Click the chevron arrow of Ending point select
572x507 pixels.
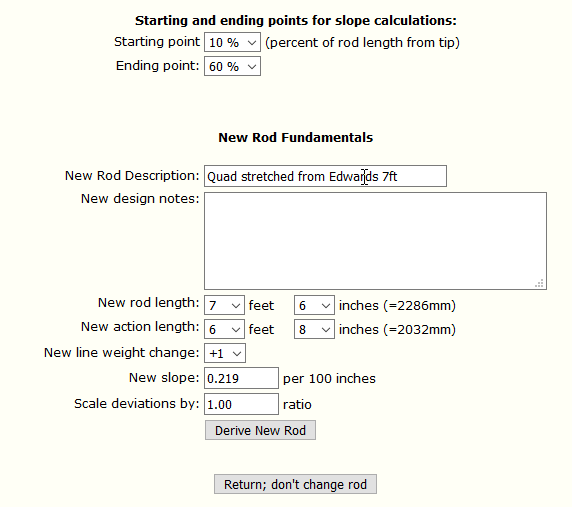[x=252, y=67]
